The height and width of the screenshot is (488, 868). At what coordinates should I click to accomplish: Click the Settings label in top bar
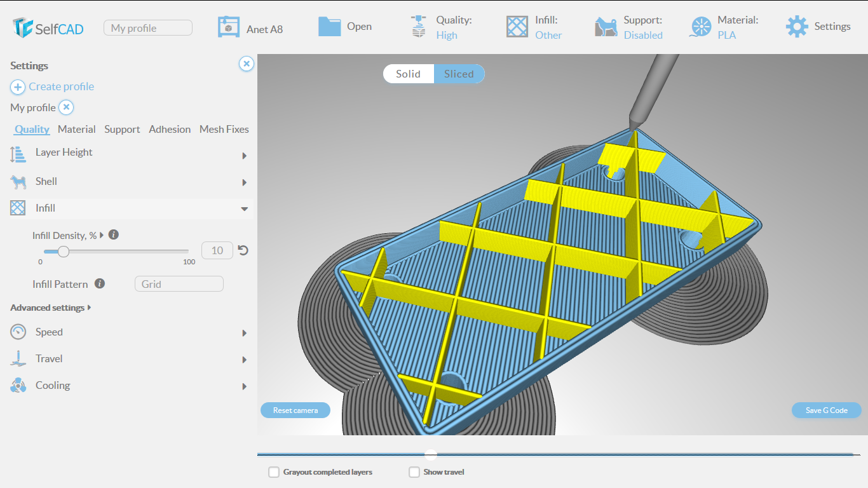832,26
